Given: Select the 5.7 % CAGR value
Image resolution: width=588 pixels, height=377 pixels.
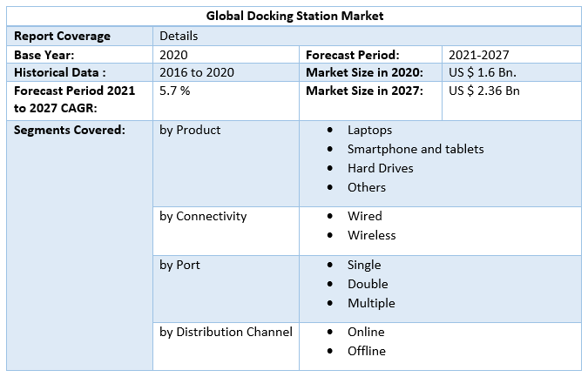Looking at the screenshot, I should click(x=175, y=91).
